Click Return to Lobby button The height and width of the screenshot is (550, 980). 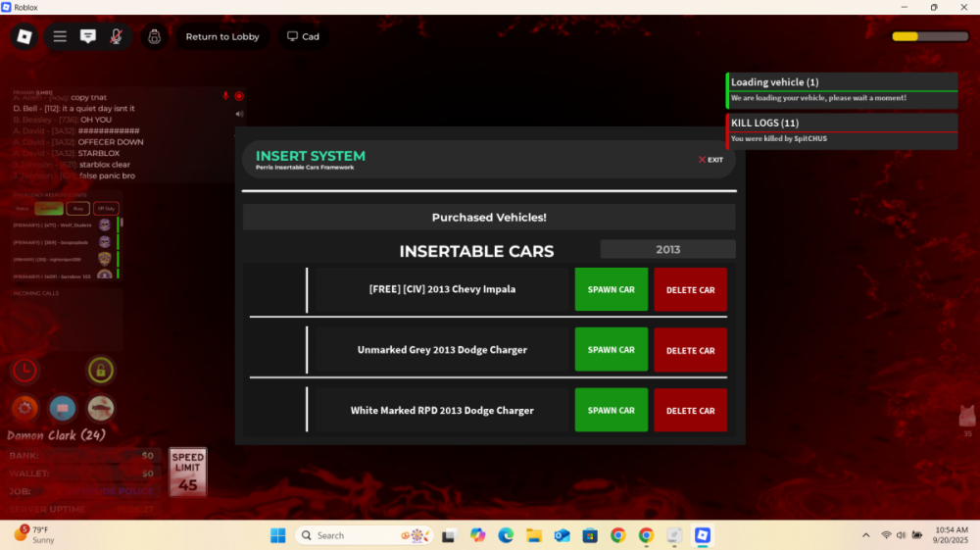222,36
